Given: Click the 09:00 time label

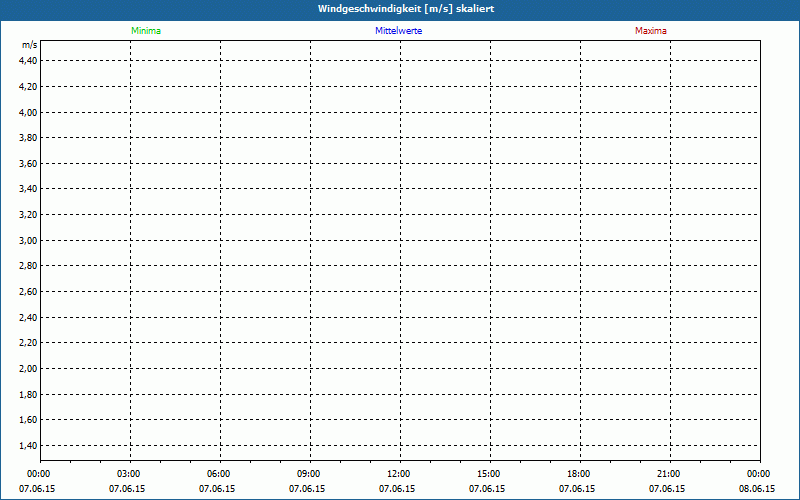Looking at the screenshot, I should (x=309, y=474).
